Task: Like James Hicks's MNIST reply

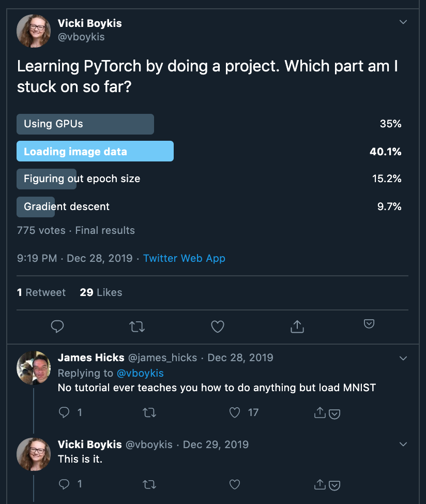Action: (x=234, y=412)
